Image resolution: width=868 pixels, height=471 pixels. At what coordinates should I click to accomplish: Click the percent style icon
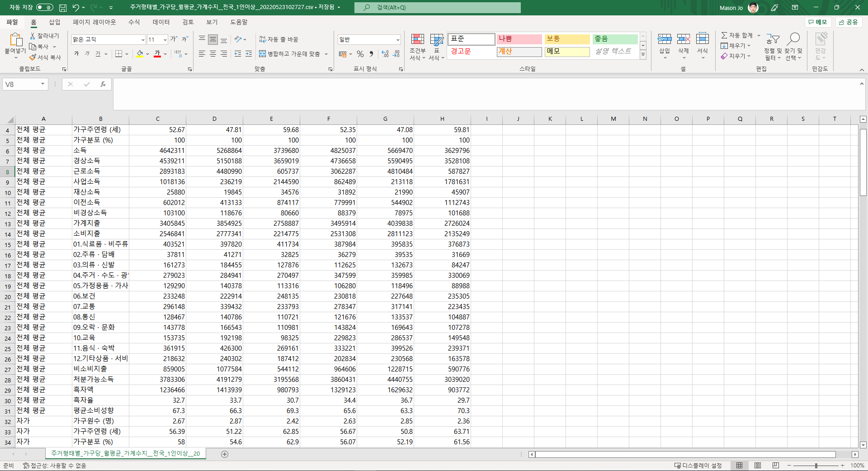[x=360, y=54]
